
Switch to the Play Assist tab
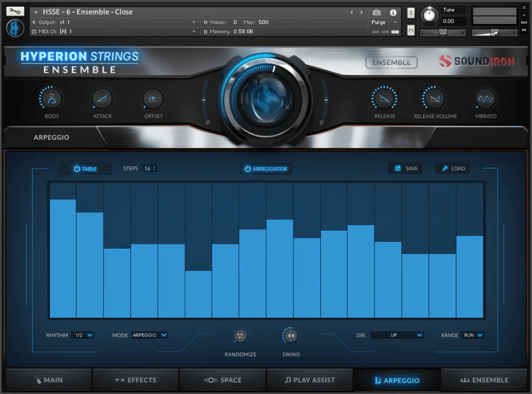[x=310, y=380]
